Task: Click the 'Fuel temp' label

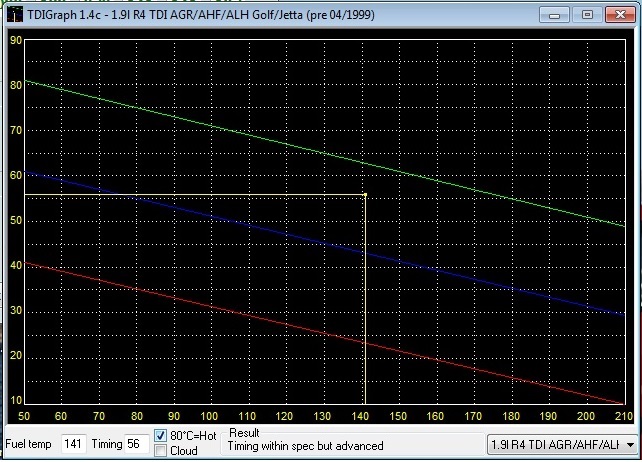Action: coord(30,443)
